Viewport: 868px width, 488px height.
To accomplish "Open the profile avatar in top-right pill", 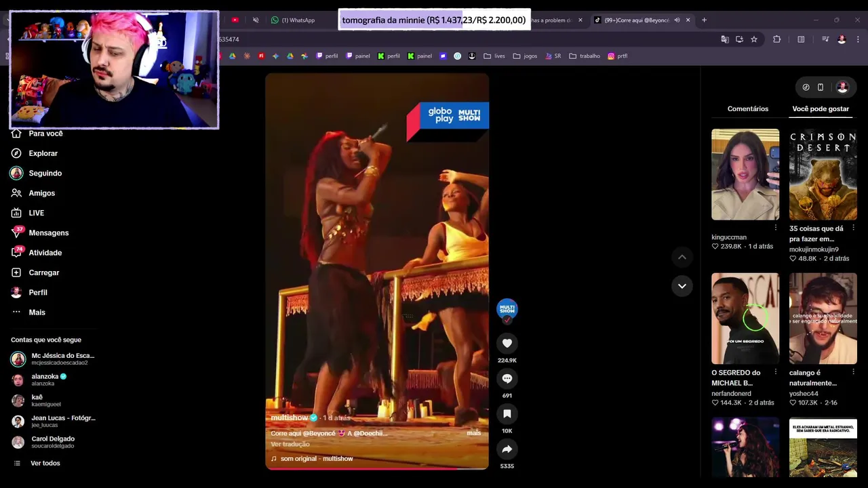I will coord(842,87).
